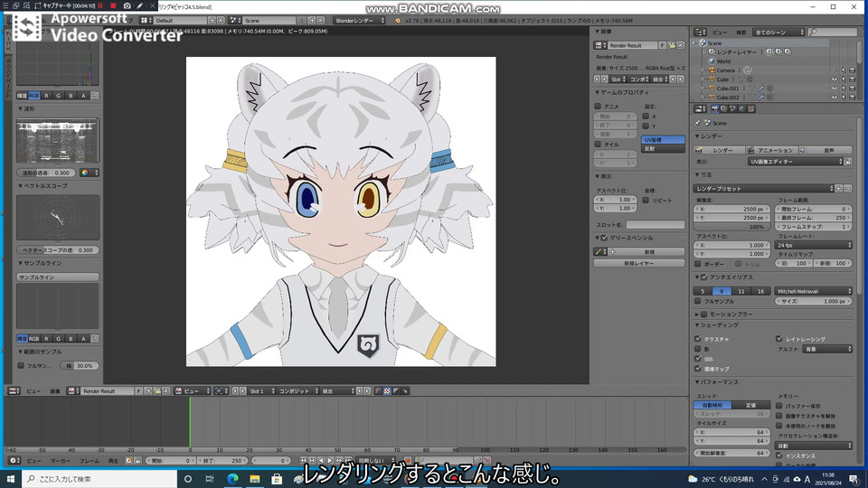The height and width of the screenshot is (488, 868).
Task: Browse images icon in right image panel
Action: (x=600, y=45)
